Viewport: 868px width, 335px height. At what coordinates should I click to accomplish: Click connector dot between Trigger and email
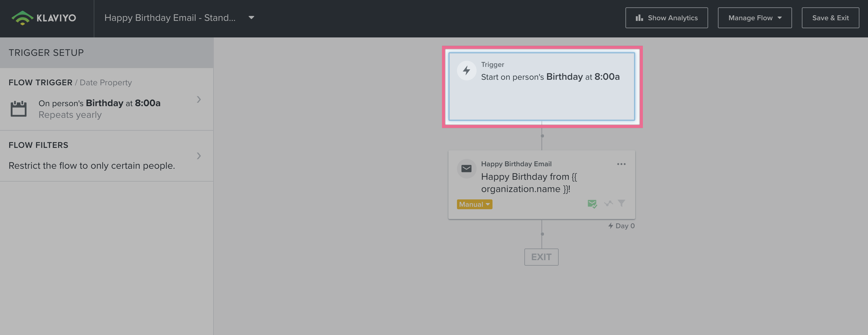coord(542,136)
